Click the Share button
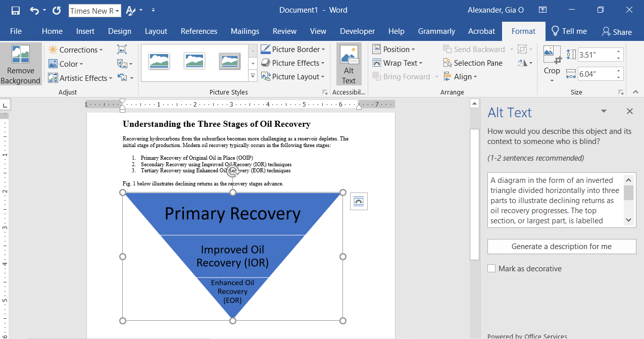 pyautogui.click(x=617, y=31)
